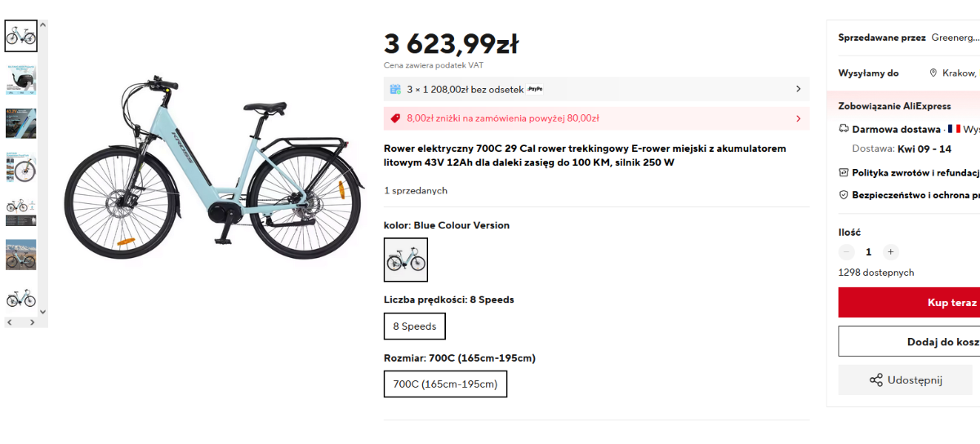The height and width of the screenshot is (444, 980).
Task: Click the returns policy icon
Action: point(844,172)
